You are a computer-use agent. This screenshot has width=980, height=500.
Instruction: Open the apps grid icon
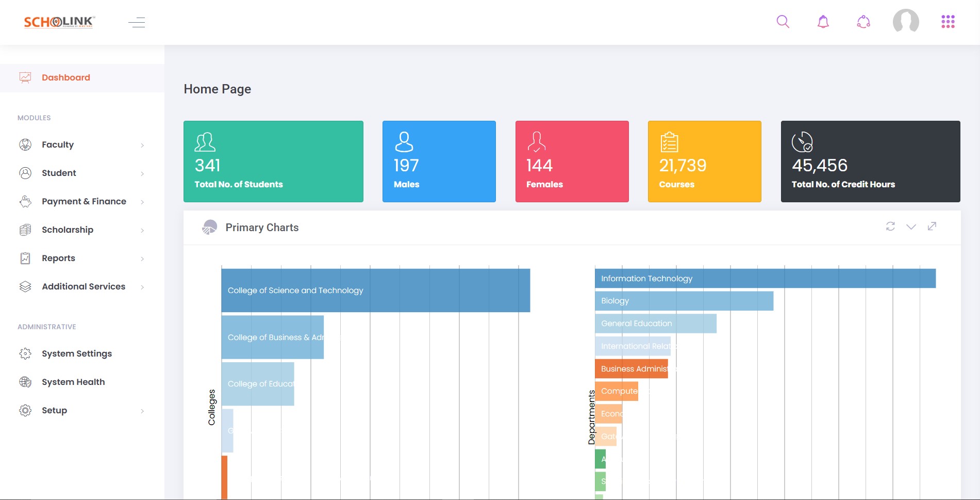948,22
